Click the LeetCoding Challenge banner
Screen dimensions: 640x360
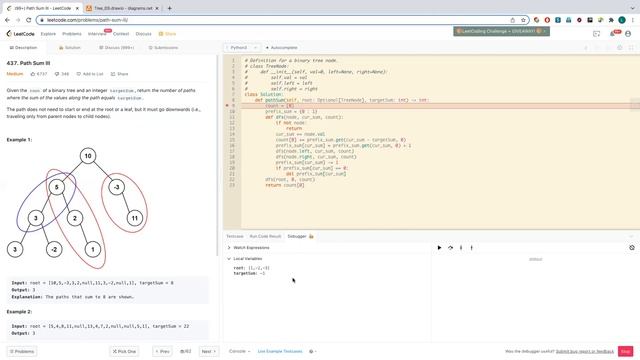click(501, 31)
